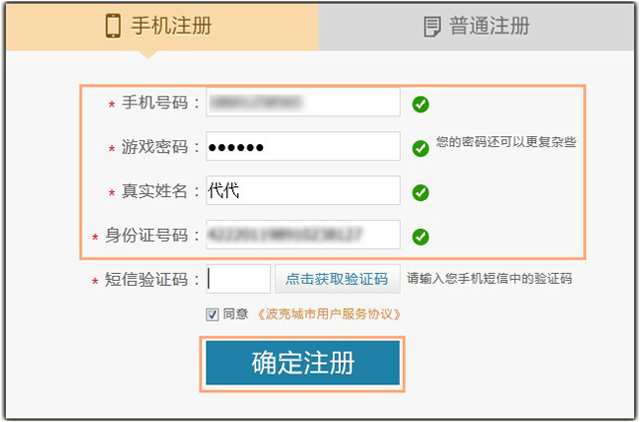The image size is (640, 422).
Task: Open the 波克城市用户服务协议 link
Action: (330, 314)
